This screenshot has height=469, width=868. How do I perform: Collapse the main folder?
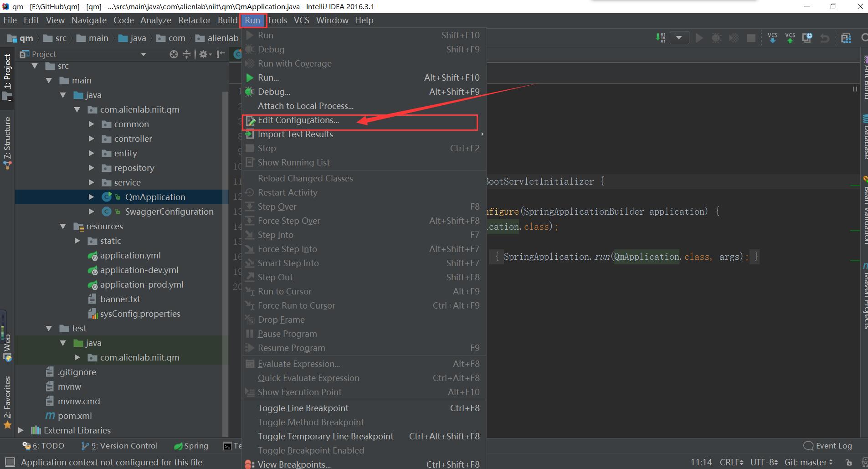click(x=49, y=81)
